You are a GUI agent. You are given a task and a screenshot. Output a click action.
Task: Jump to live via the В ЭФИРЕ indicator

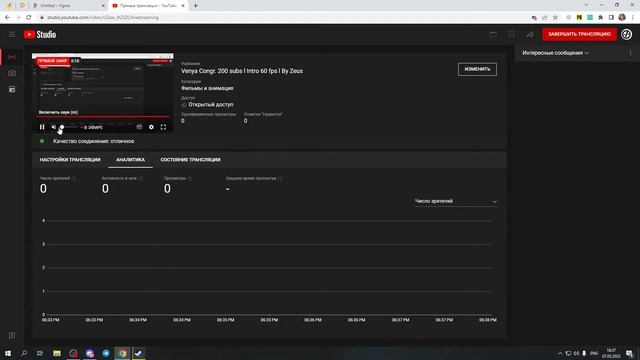pyautogui.click(x=92, y=127)
